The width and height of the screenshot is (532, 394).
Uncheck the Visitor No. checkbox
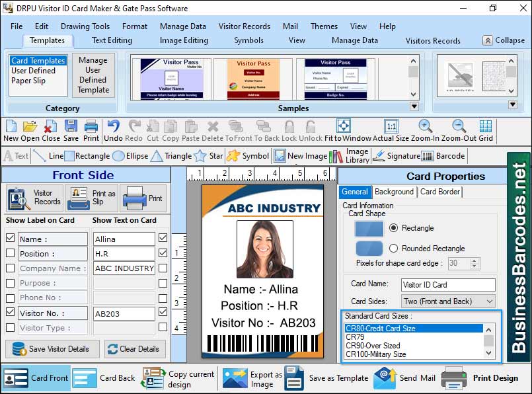(x=11, y=313)
